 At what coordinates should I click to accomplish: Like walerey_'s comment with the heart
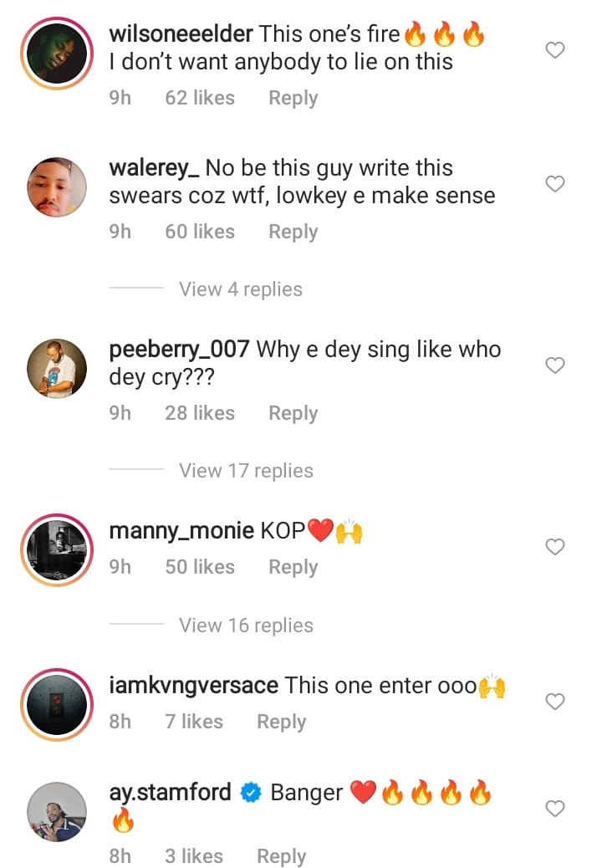(555, 184)
